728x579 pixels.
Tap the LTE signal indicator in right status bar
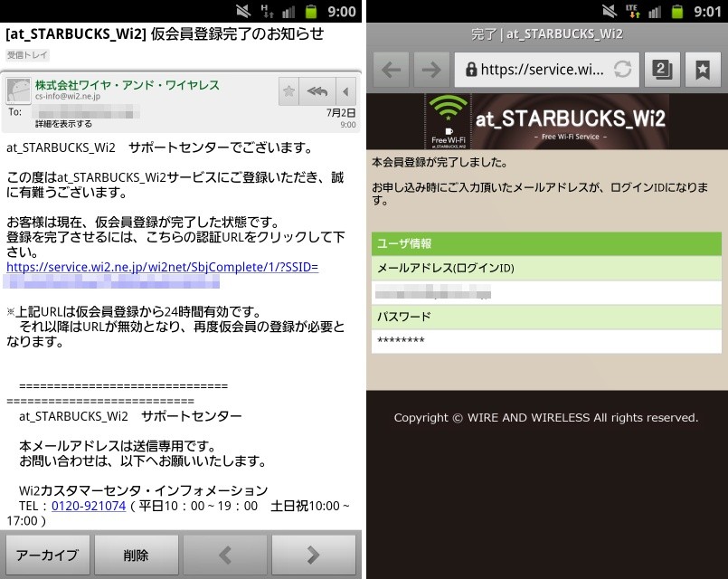[x=632, y=11]
